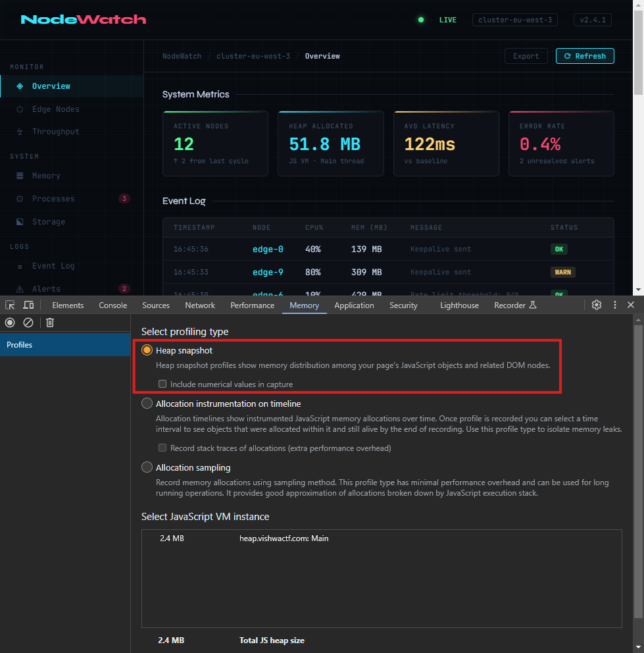The width and height of the screenshot is (644, 653).
Task: Switch to the Performance tab
Action: (252, 305)
